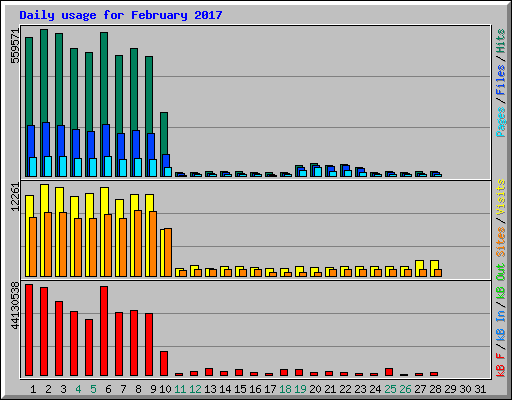Select the red kB bar for day 10

[164, 363]
